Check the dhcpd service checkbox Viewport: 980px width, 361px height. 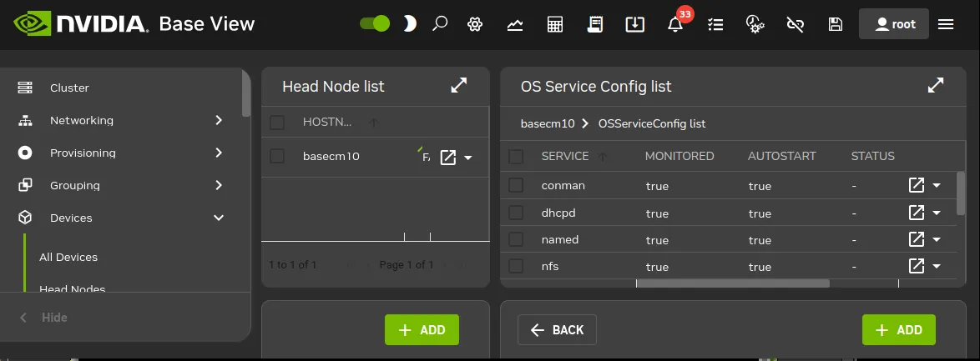coord(516,213)
